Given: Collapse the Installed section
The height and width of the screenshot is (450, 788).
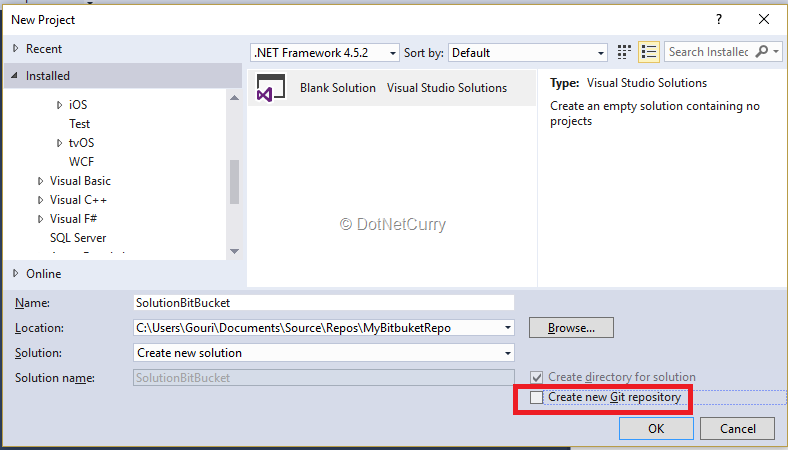Looking at the screenshot, I should [x=15, y=75].
